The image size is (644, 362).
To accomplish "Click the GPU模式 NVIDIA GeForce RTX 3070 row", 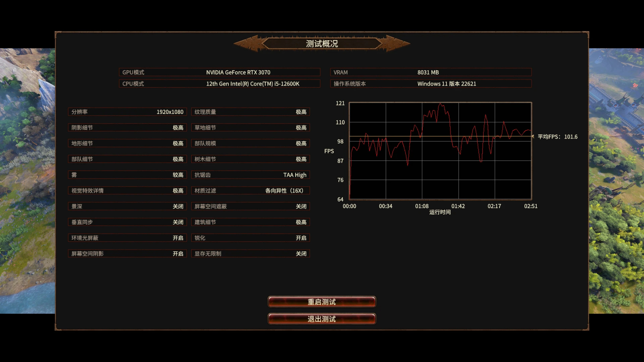I will pos(220,72).
